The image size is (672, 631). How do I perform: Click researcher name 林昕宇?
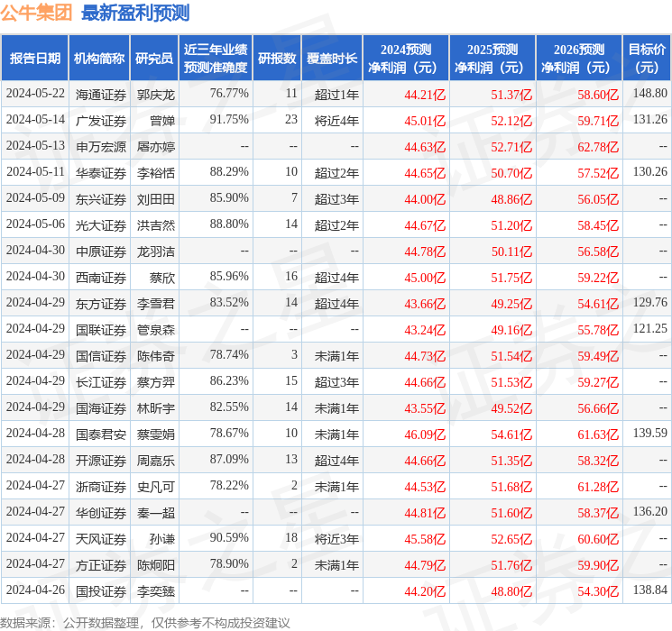point(156,408)
